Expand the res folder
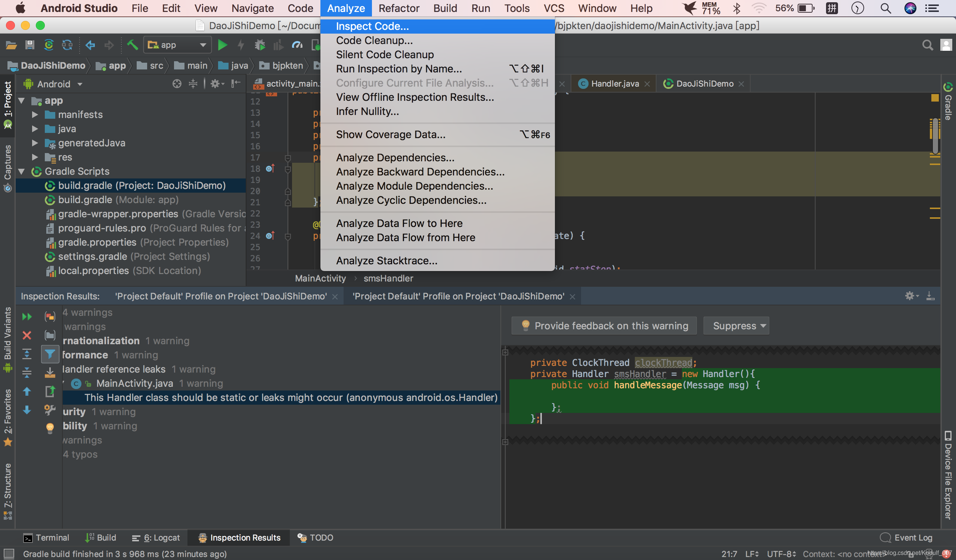The width and height of the screenshot is (956, 560). pyautogui.click(x=35, y=157)
